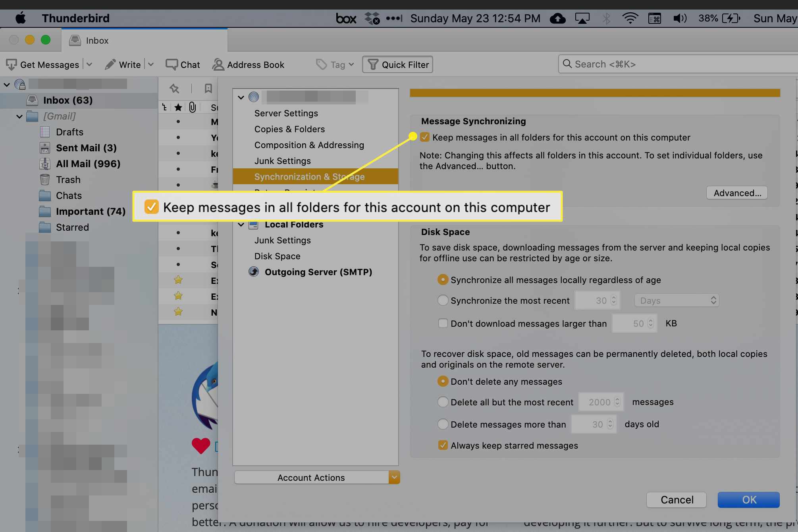Open the Thunderbird application menu

click(x=75, y=18)
